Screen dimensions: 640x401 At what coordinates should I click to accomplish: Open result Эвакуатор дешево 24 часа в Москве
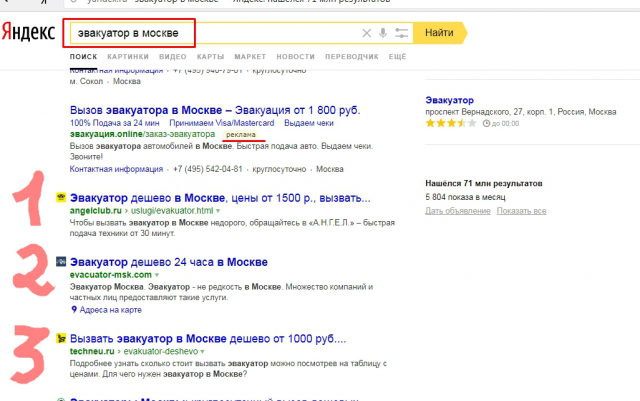169,262
